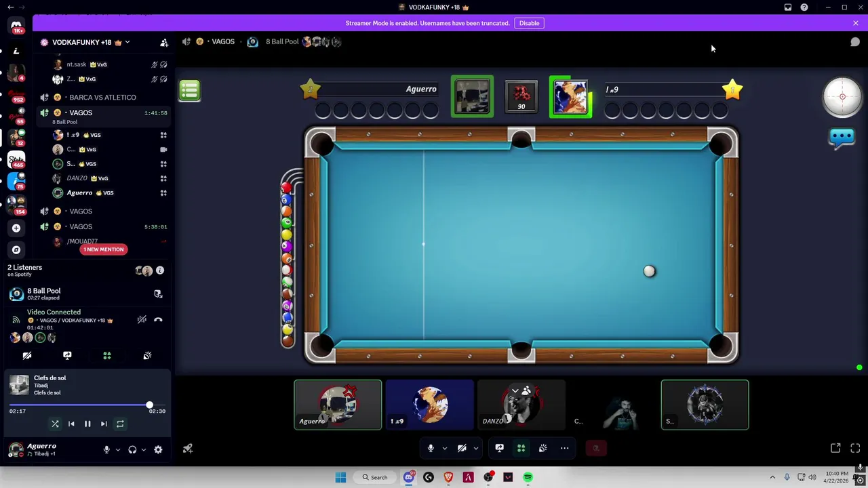Open the rocket icon below server list

pos(188,449)
